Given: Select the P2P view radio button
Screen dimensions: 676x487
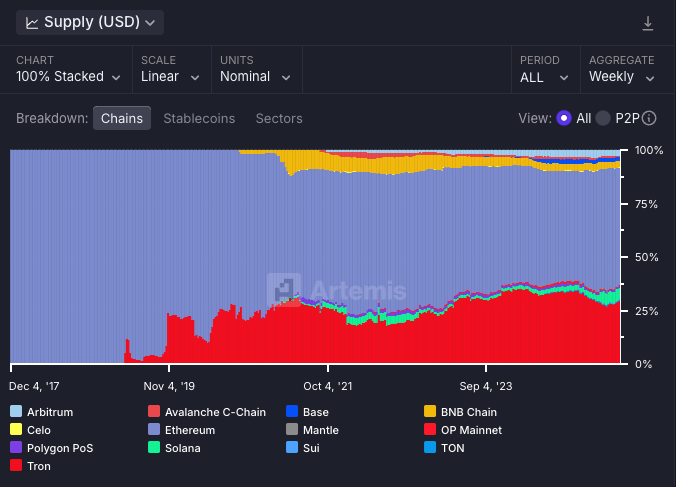Looking at the screenshot, I should [603, 118].
